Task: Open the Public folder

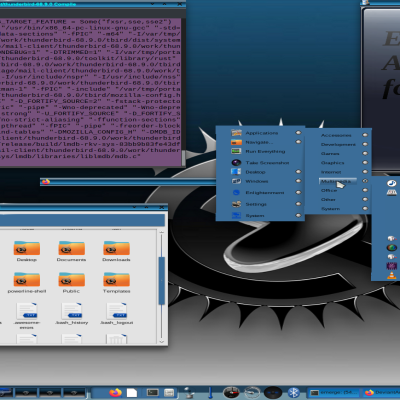Action: click(x=71, y=283)
